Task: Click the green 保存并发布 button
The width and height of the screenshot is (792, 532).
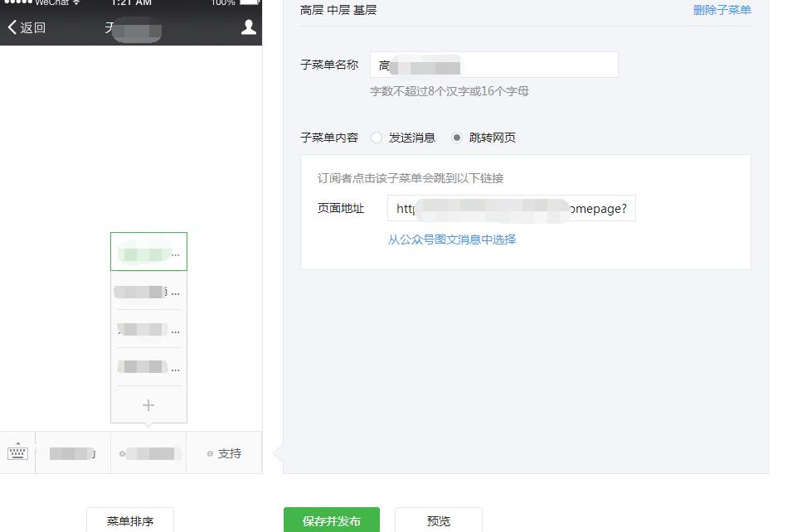Action: [332, 520]
